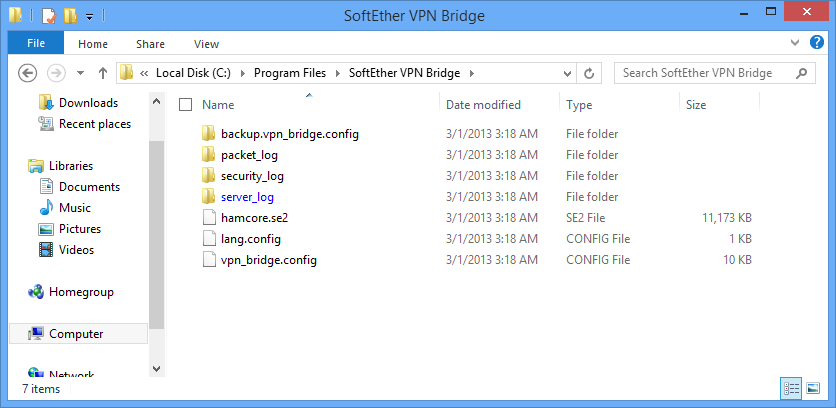Switch to the Home ribbon tab
The image size is (836, 408).
[93, 44]
